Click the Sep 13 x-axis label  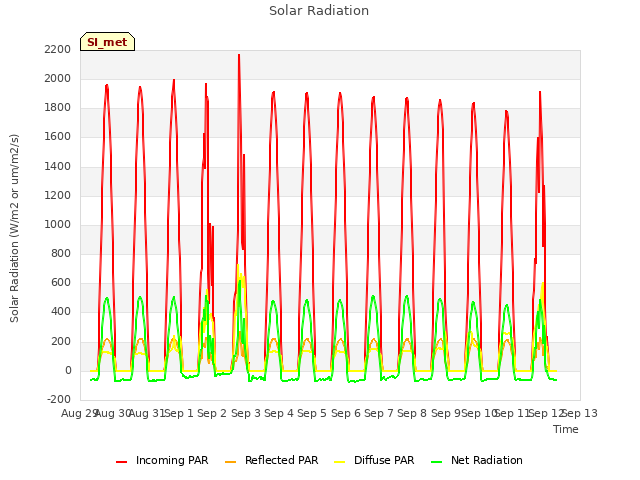tap(580, 413)
